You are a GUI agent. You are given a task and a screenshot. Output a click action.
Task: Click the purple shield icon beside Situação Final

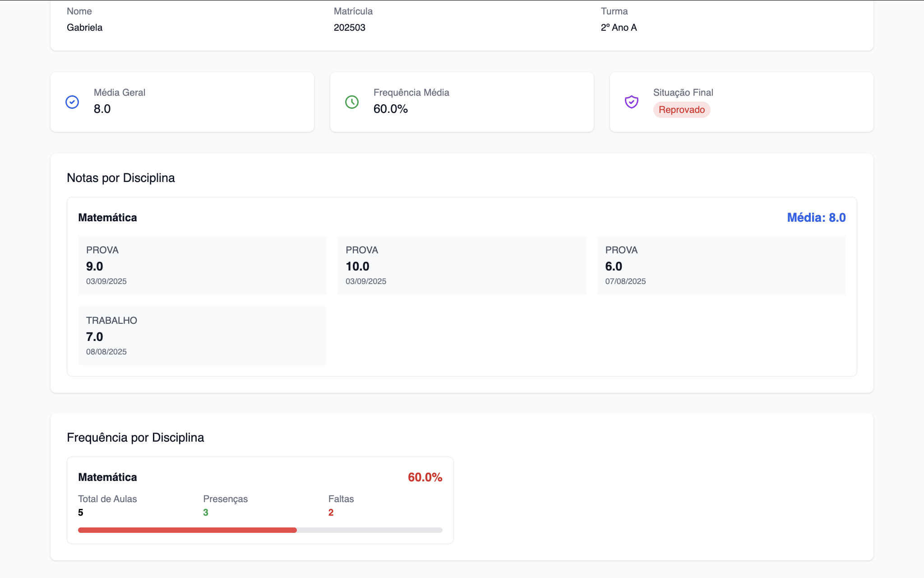tap(631, 102)
